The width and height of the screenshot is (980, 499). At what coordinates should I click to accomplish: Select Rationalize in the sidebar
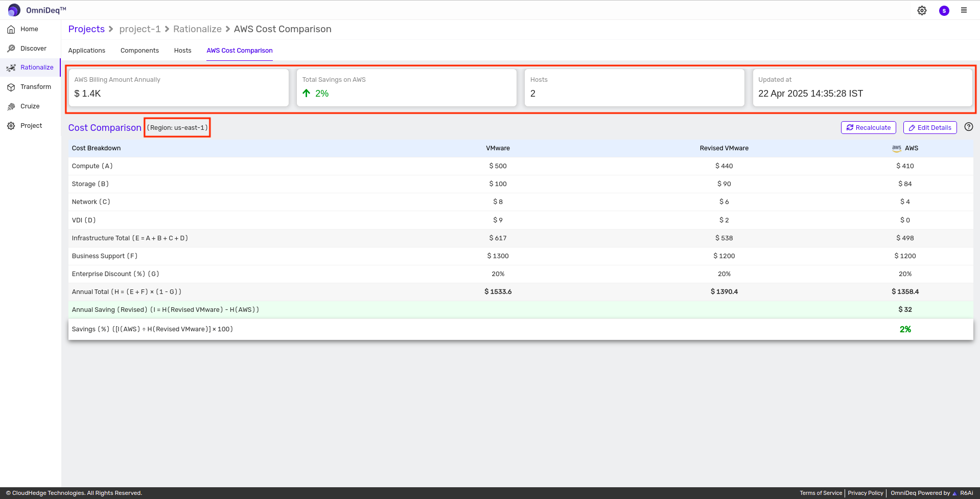[x=36, y=67]
